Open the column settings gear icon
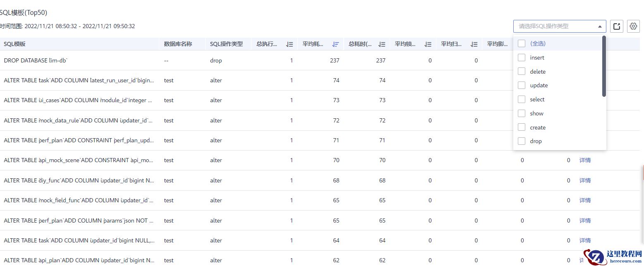Screen dimensions: 644x266 [x=633, y=26]
